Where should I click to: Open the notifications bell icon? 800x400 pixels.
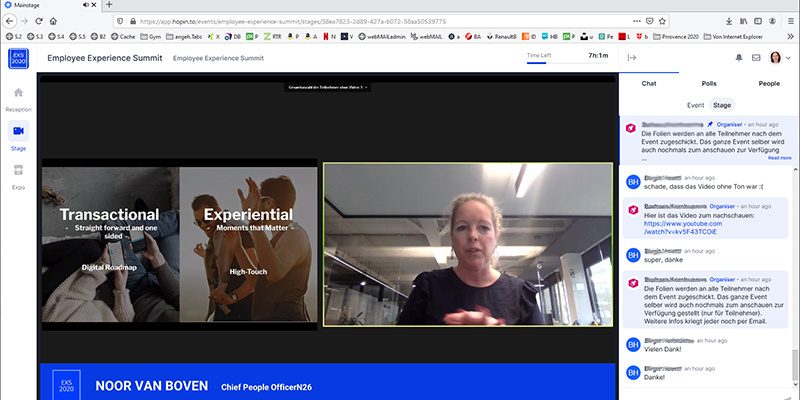pyautogui.click(x=739, y=58)
